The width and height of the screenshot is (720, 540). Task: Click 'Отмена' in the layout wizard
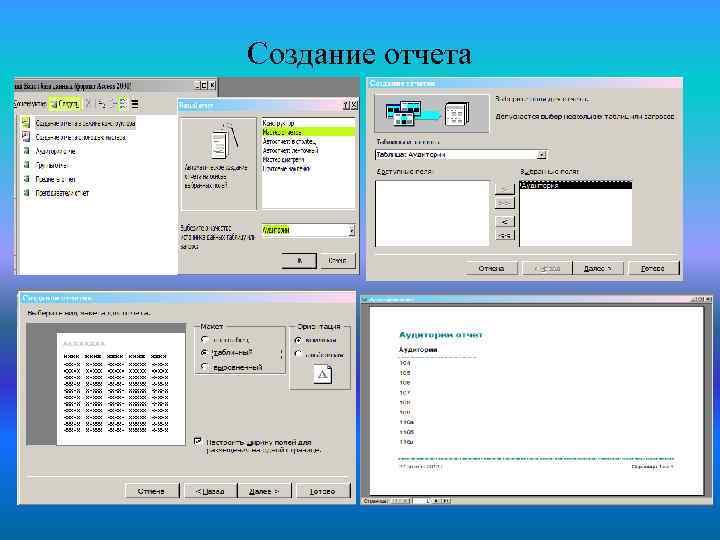(x=151, y=491)
